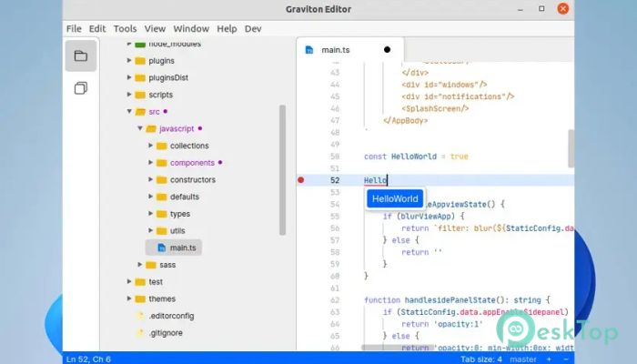The height and width of the screenshot is (364, 637).
Task: Click the TypeScript file icon on main.ts tab
Action: pos(309,49)
